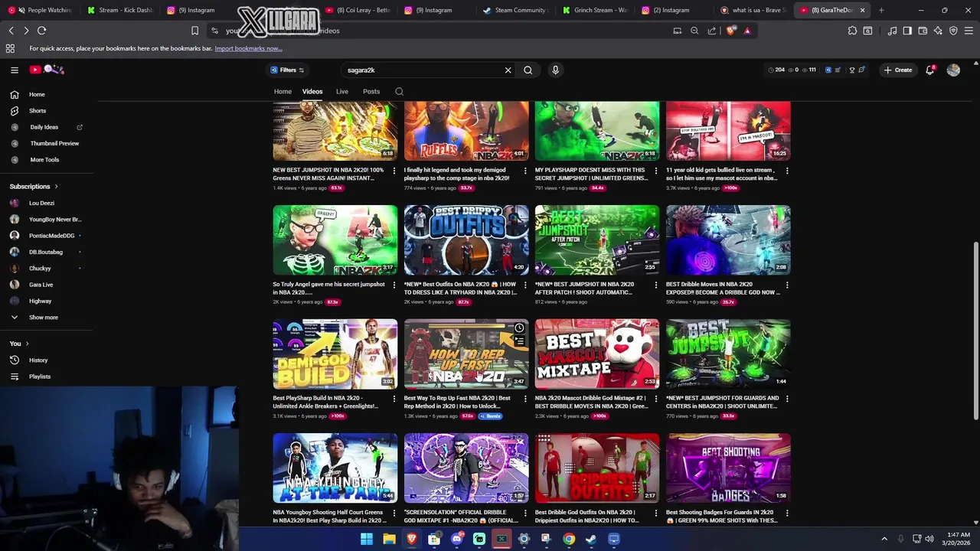Image resolution: width=980 pixels, height=551 pixels.
Task: Select the Videos tab
Action: (312, 91)
